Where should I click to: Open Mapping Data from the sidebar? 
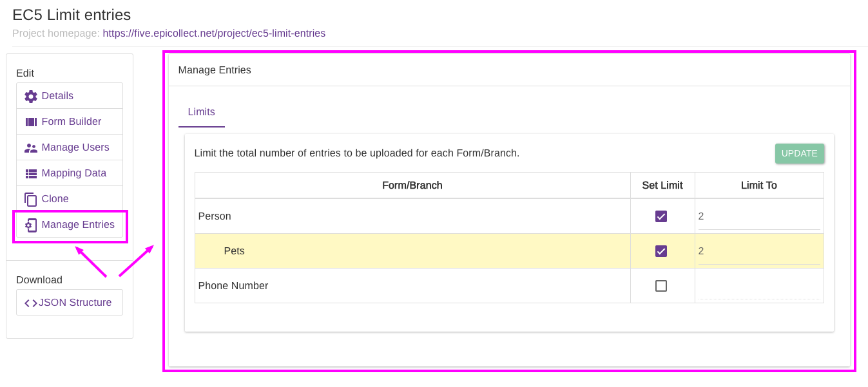(x=73, y=173)
